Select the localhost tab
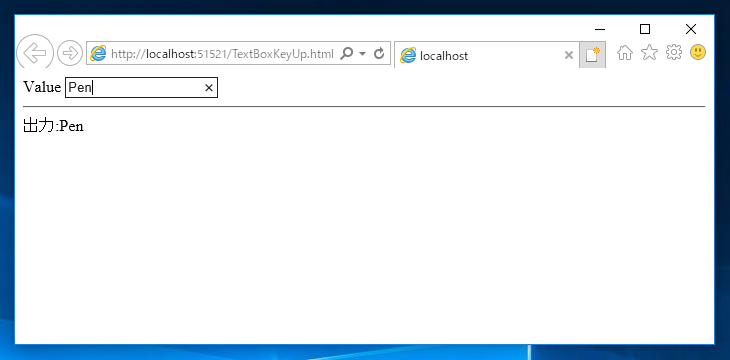 [487, 55]
